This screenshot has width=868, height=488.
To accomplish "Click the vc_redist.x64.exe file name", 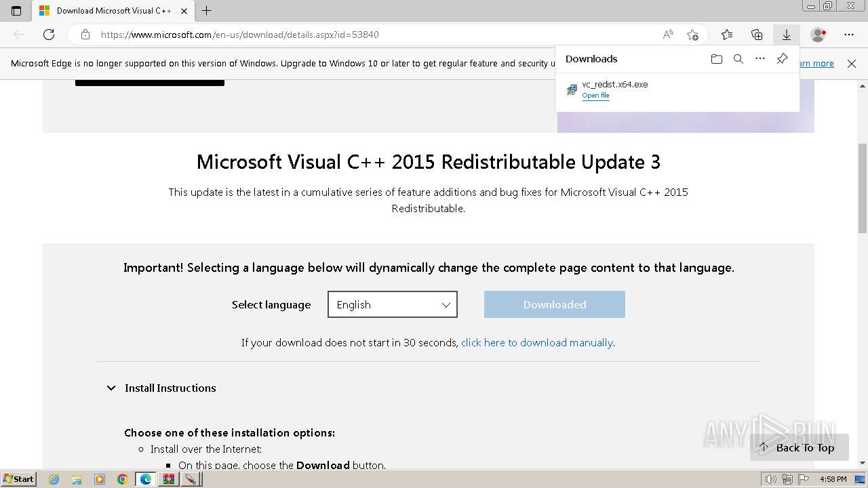I will pyautogui.click(x=614, y=85).
